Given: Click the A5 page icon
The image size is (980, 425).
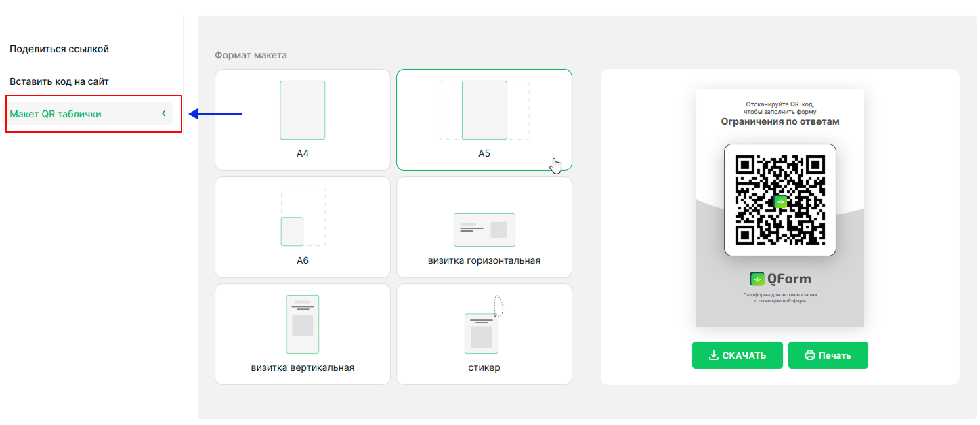Looking at the screenshot, I should (484, 110).
